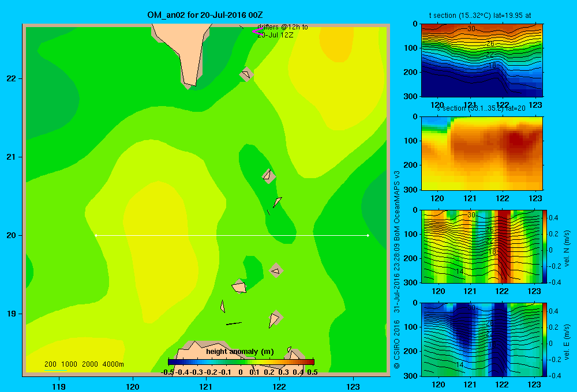577x392 pixels.
Task: Click the left diamond endpoint of white section line
Action: 96,235
